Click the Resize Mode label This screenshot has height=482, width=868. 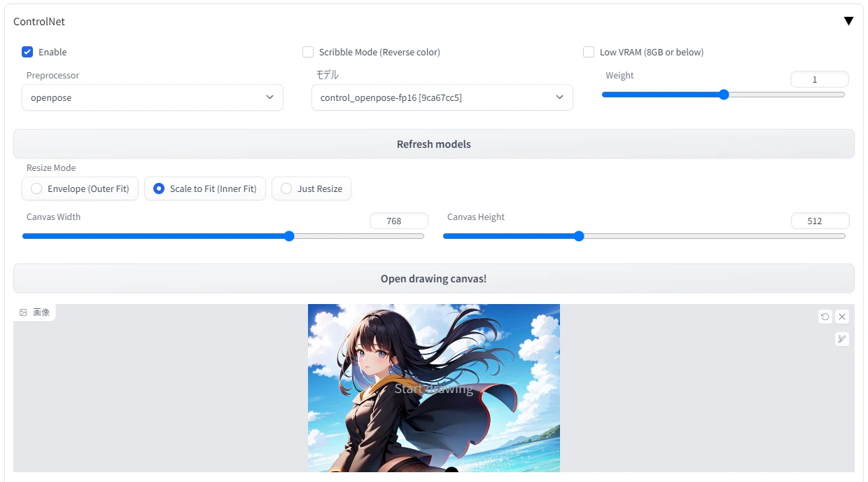51,168
